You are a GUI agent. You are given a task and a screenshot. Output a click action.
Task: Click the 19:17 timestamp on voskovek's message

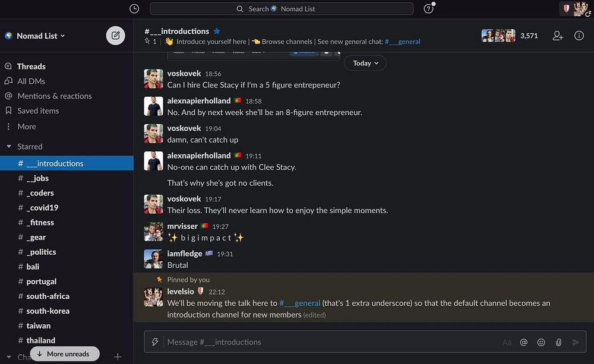(x=213, y=200)
